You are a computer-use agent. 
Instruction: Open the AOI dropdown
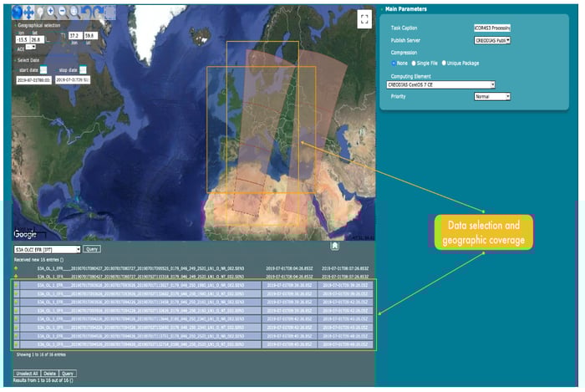tap(31, 48)
